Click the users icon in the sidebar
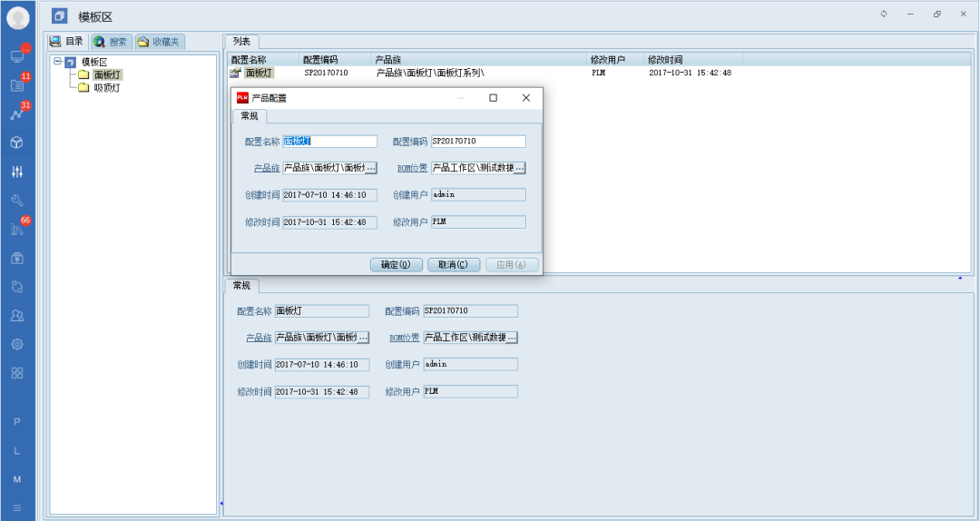The image size is (980, 521). click(x=17, y=315)
